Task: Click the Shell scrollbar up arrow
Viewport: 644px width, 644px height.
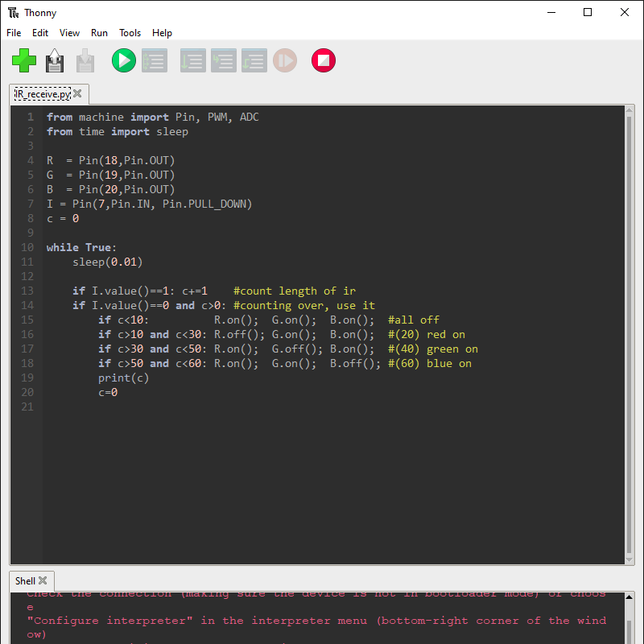Action: (x=629, y=597)
